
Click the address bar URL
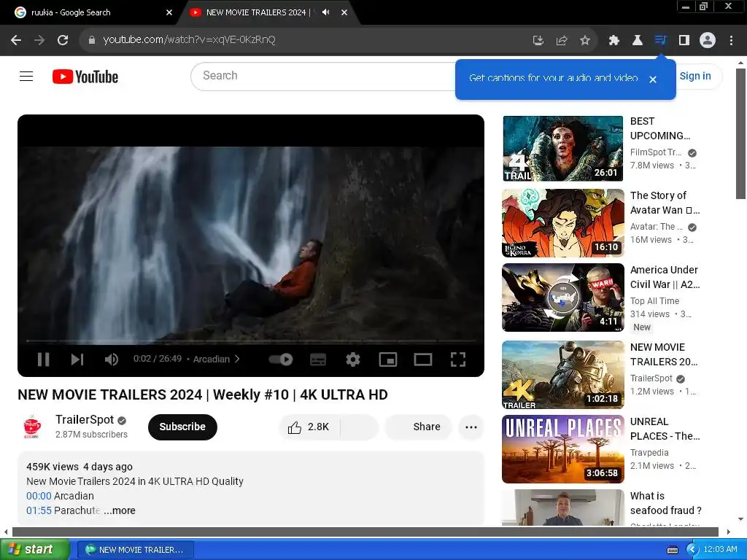coord(189,39)
